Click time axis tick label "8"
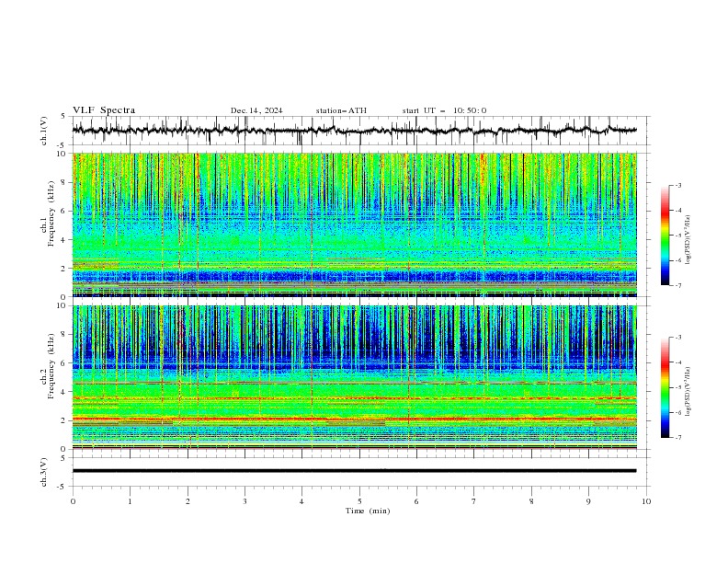The image size is (728, 563). pos(531,501)
